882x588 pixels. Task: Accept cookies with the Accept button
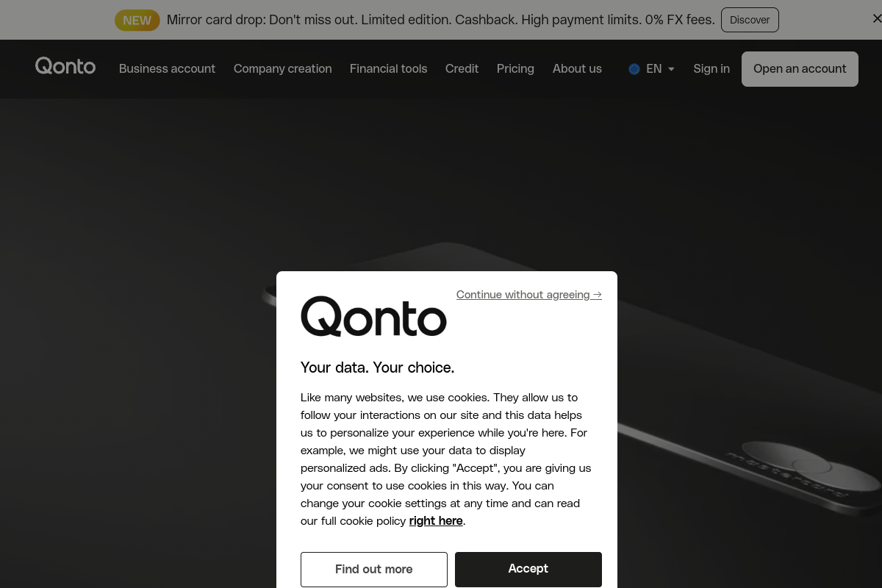[528, 569]
